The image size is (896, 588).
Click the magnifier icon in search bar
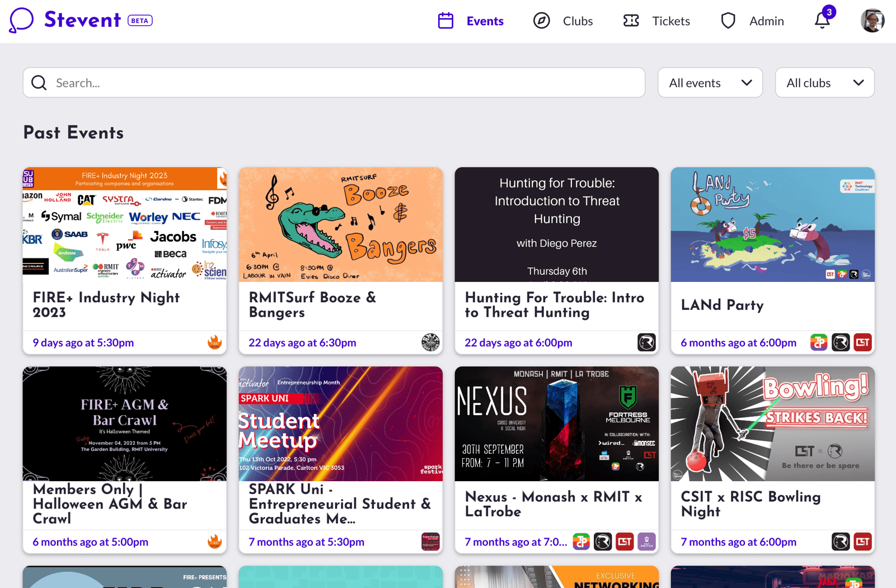(39, 83)
